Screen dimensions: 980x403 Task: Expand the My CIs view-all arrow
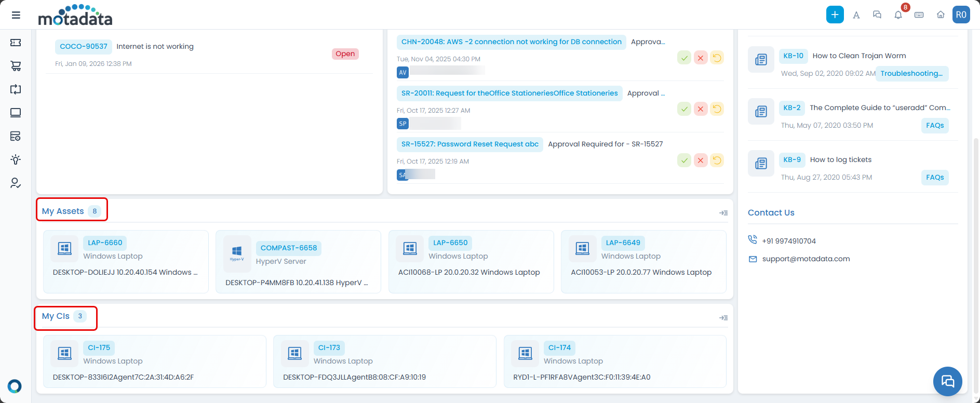723,318
